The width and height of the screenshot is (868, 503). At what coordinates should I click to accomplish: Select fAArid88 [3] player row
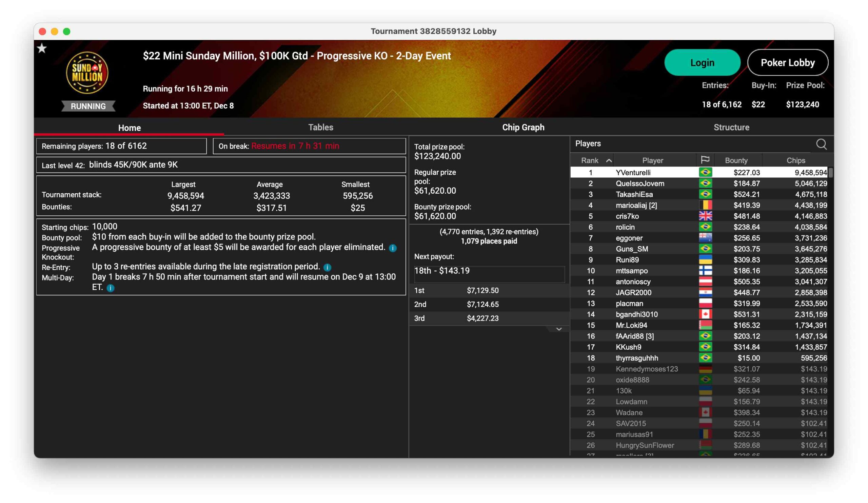[698, 336]
